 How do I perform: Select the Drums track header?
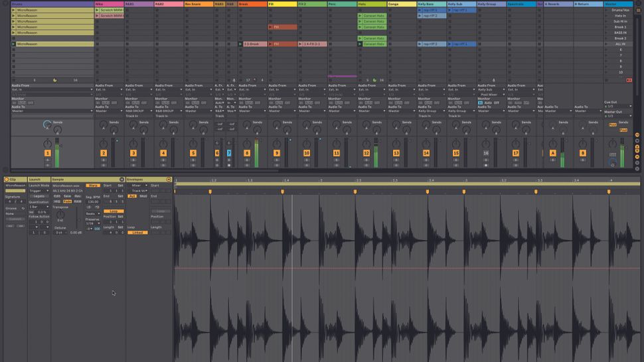(52, 4)
